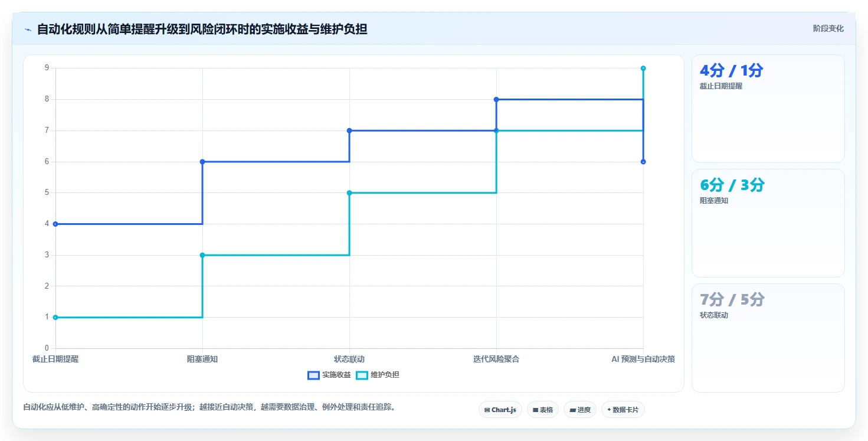Open the 7分 / 5分 状态联动 card

[x=768, y=338]
